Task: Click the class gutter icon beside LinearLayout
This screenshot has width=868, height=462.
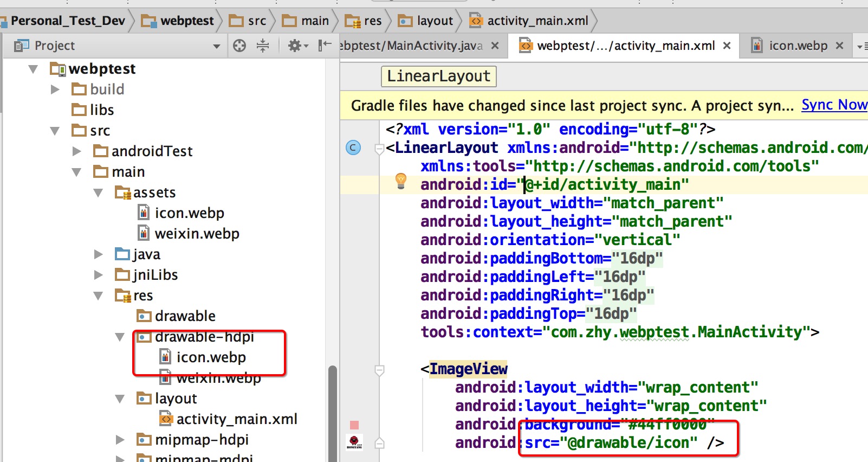Action: point(353,147)
